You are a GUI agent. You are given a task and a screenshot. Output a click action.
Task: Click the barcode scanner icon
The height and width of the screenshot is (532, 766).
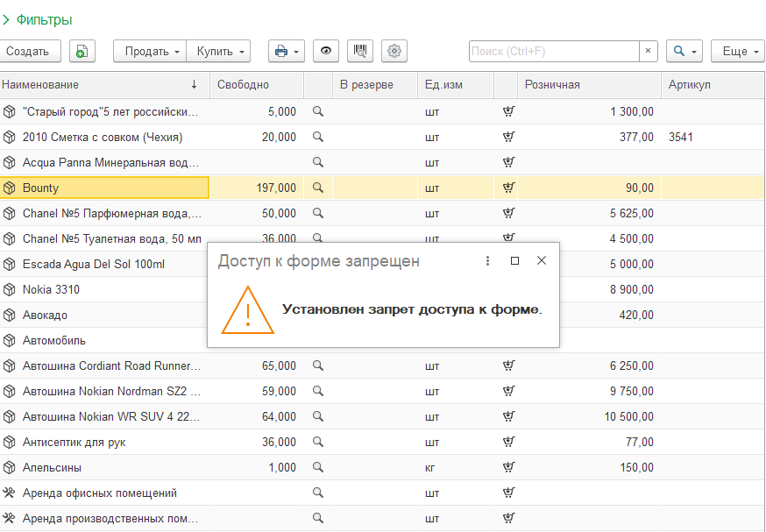pos(360,52)
